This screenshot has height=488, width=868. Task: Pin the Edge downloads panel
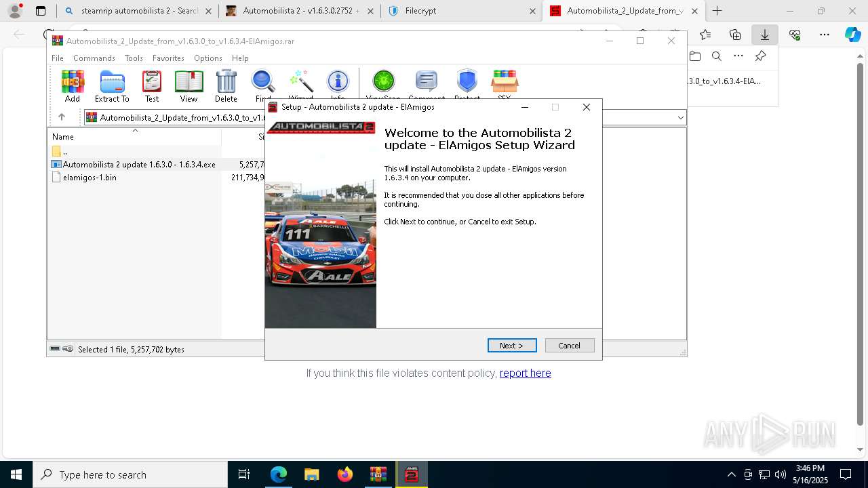(761, 56)
